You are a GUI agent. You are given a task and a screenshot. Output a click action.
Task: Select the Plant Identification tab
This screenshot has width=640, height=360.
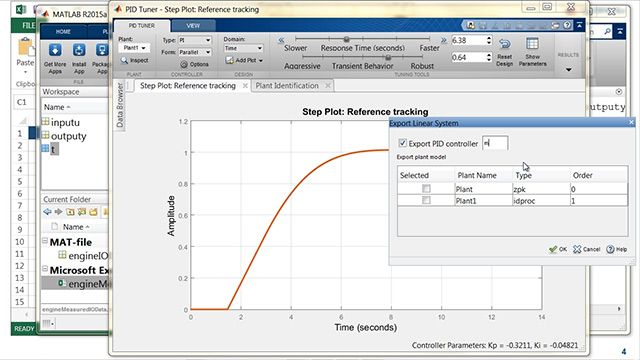(287, 86)
